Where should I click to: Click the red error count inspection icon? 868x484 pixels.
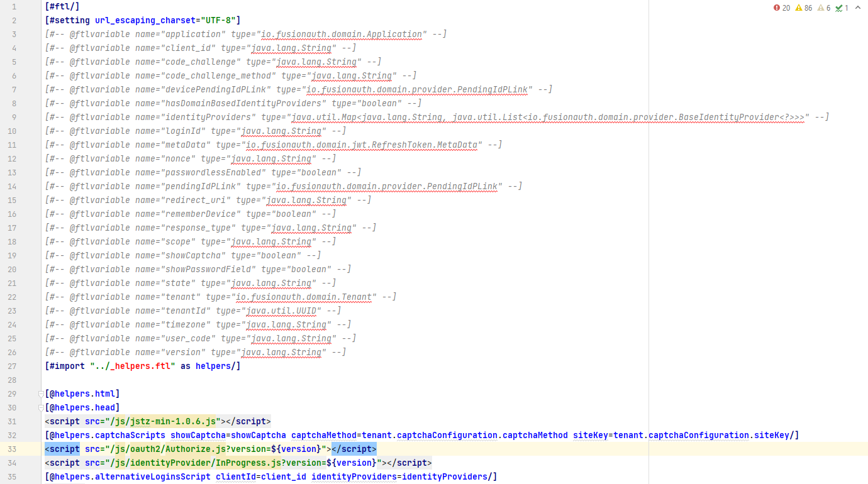[x=778, y=6]
